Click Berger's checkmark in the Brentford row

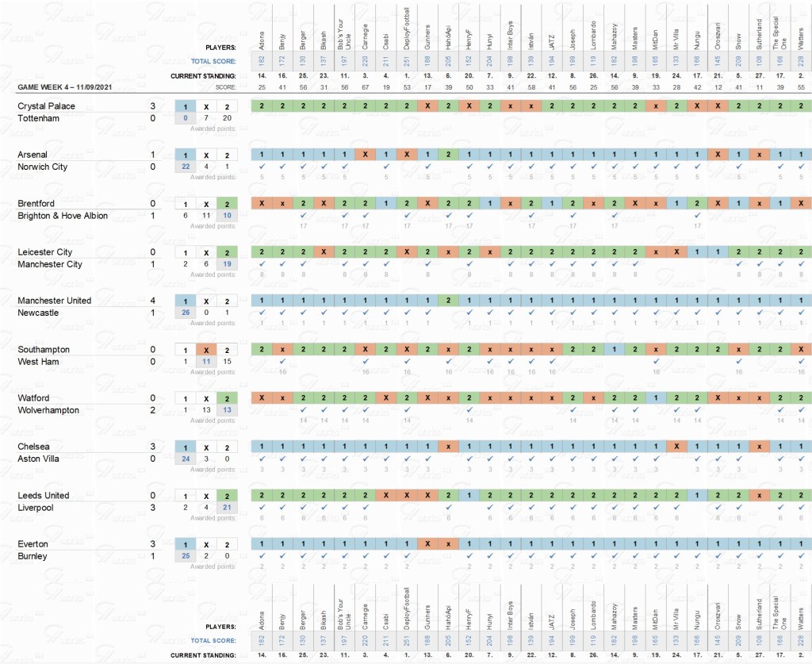pyautogui.click(x=303, y=215)
